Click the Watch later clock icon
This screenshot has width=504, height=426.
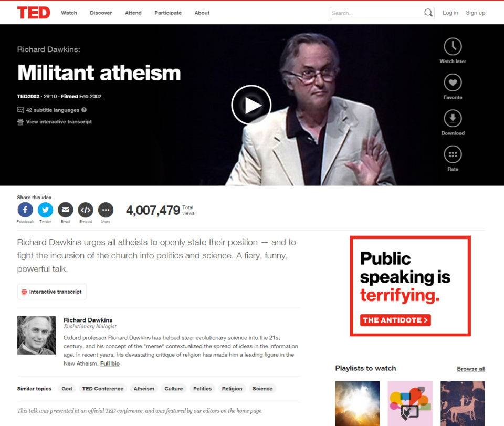[453, 47]
